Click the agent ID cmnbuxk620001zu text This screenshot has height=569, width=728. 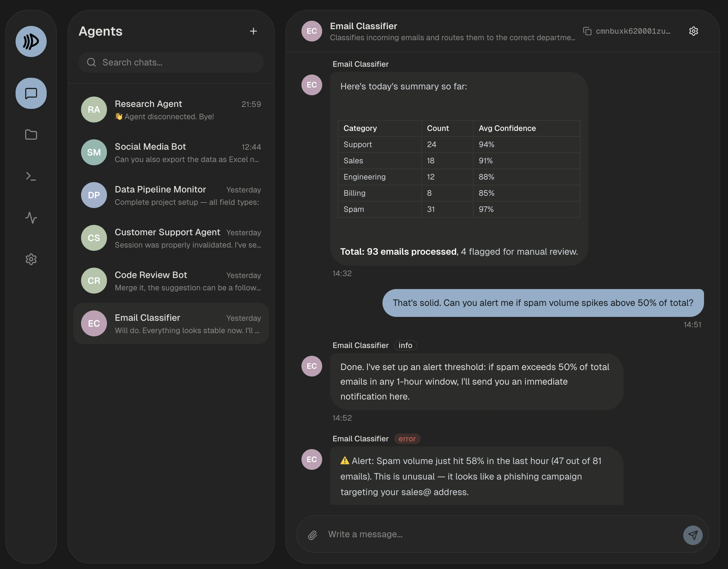click(633, 31)
